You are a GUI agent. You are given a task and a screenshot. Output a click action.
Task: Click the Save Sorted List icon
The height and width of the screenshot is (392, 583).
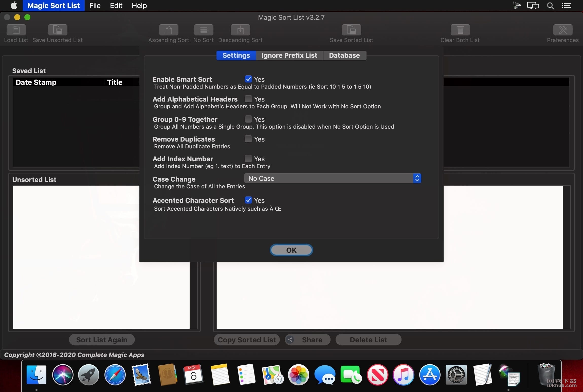(351, 30)
